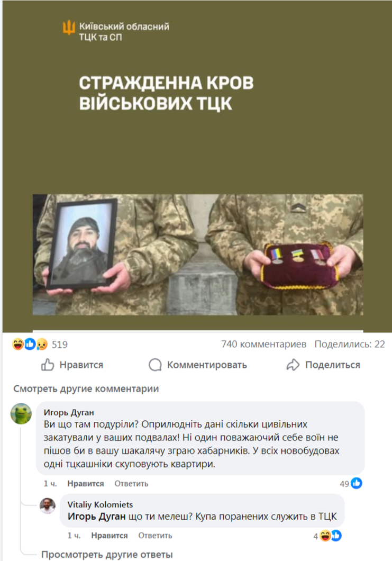Open Vitaliy Kolomiets name link
392x561 pixels.
(100, 504)
